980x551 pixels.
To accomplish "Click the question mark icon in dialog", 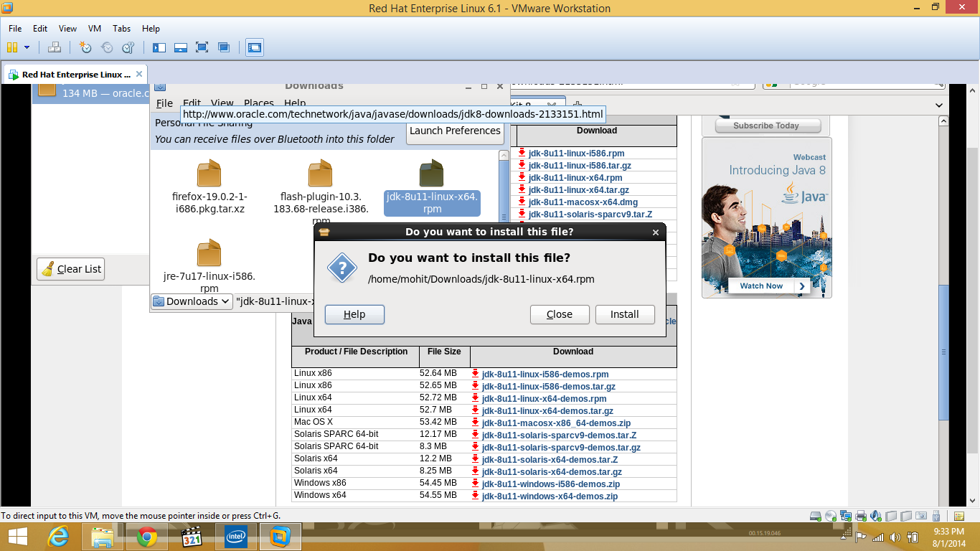I will (x=342, y=268).
